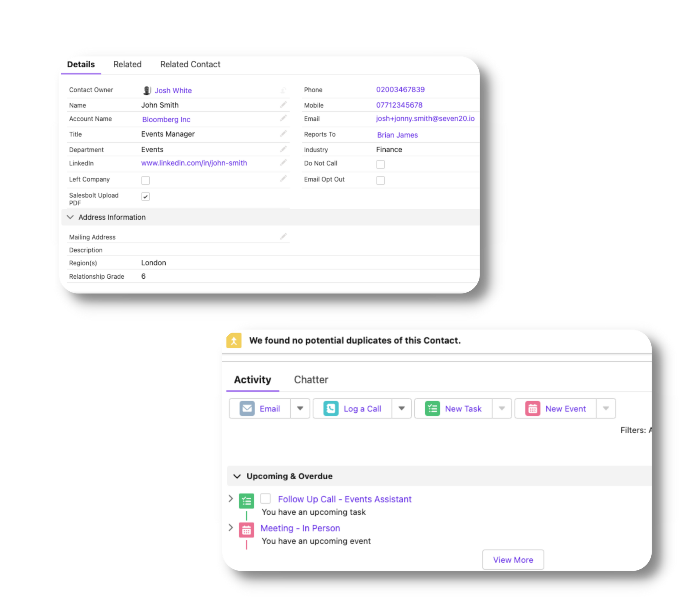This screenshot has height=612, width=700.
Task: Open the dropdown arrow next to Email
Action: point(300,409)
